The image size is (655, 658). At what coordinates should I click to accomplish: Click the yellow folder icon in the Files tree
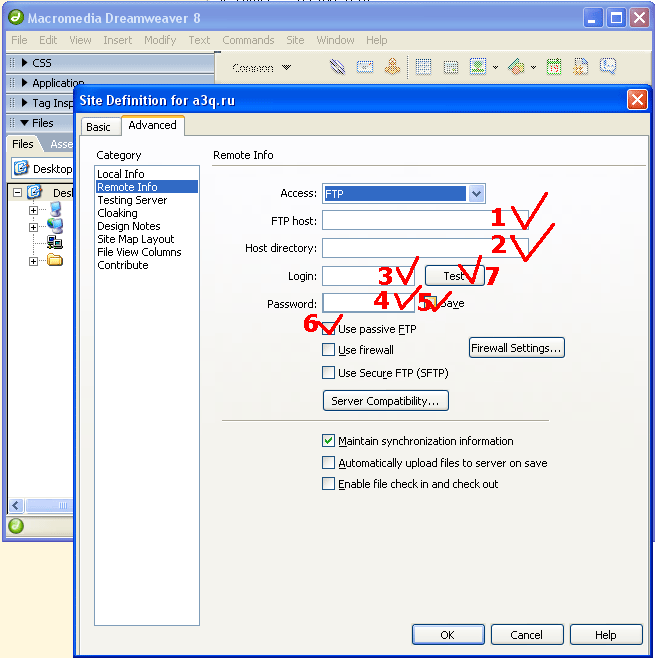tap(55, 260)
